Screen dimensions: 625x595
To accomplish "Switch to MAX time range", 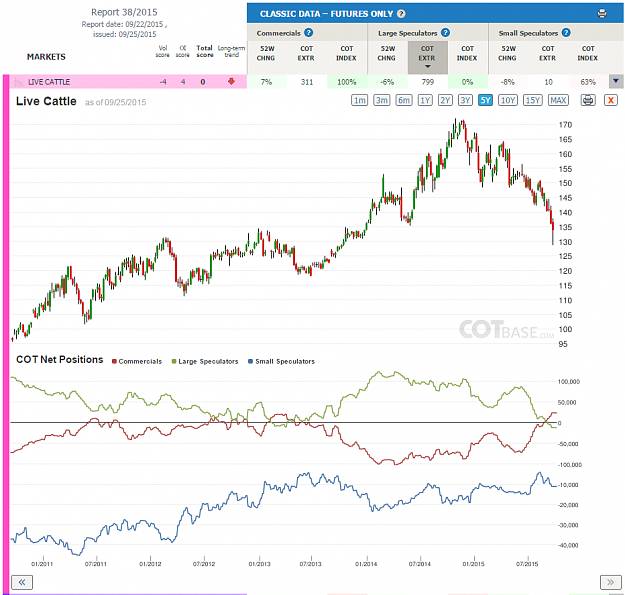I will coord(558,100).
